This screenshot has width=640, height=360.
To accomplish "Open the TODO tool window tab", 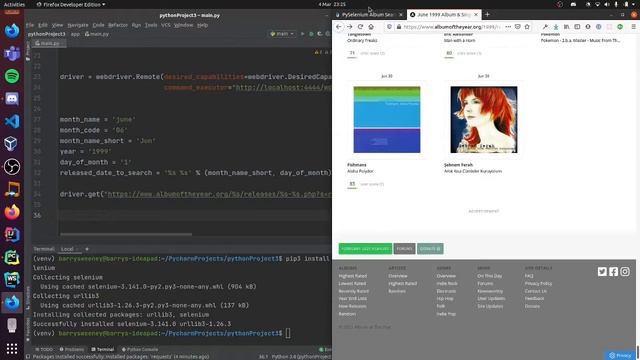I will point(44,349).
